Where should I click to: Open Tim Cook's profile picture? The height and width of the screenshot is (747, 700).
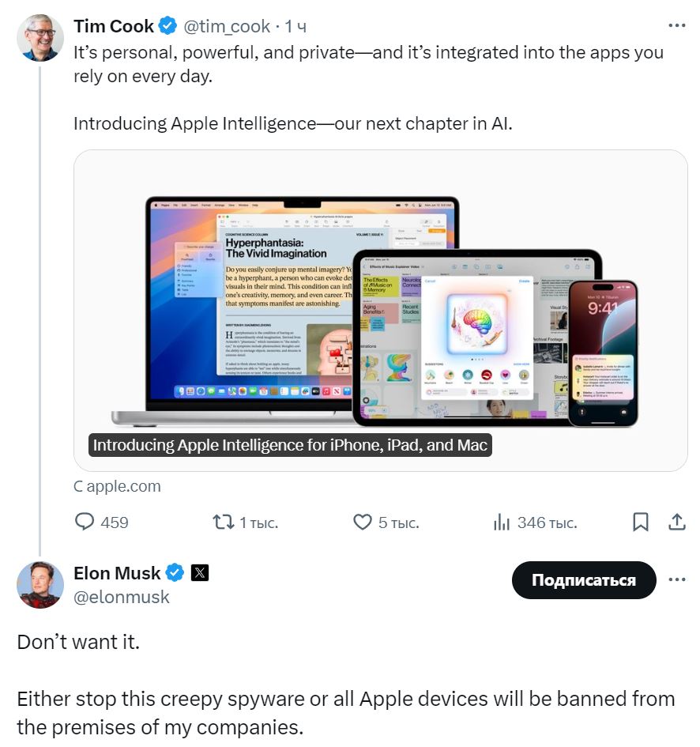tap(40, 37)
